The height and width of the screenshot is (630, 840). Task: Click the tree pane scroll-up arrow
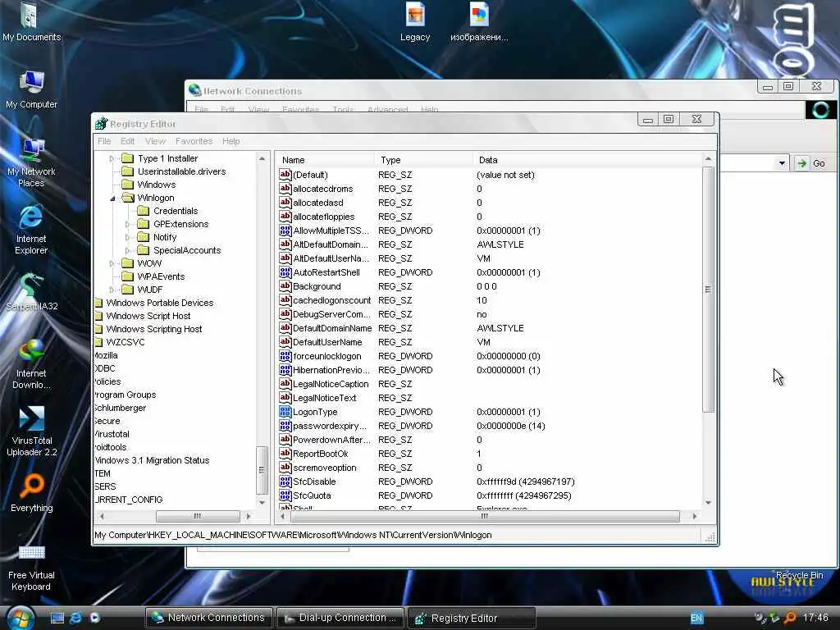262,159
